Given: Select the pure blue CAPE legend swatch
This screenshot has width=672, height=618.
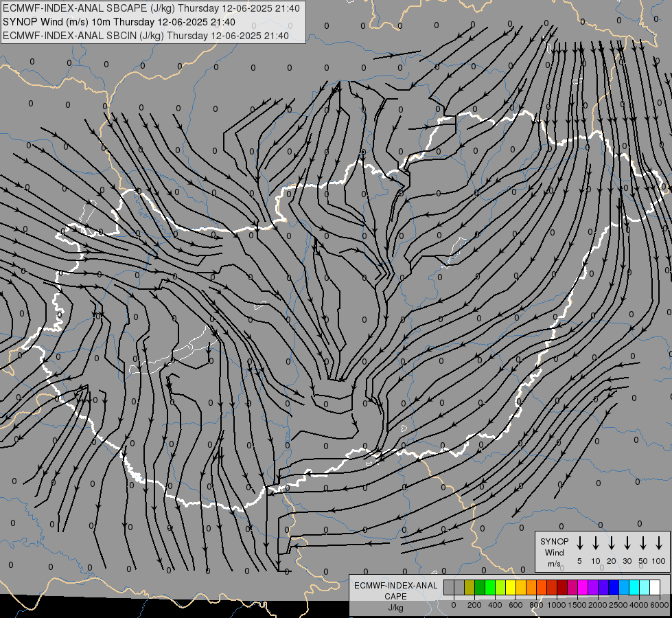Looking at the screenshot, I should point(614,587).
